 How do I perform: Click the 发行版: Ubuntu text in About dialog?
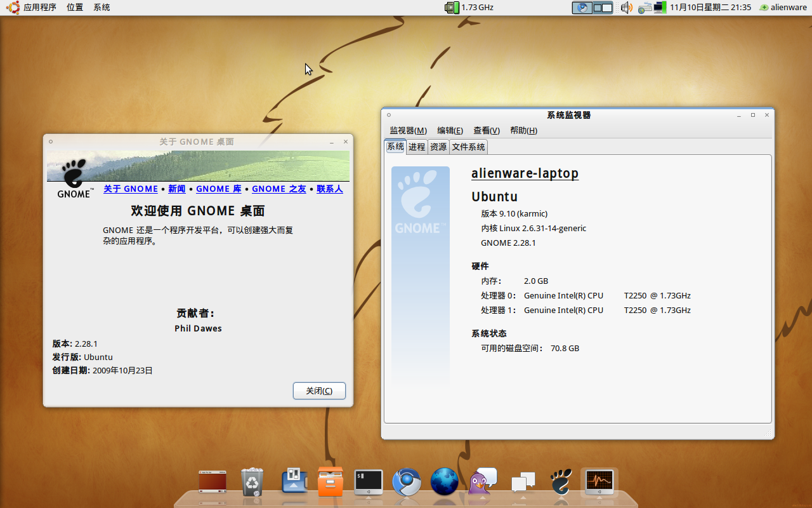point(82,357)
